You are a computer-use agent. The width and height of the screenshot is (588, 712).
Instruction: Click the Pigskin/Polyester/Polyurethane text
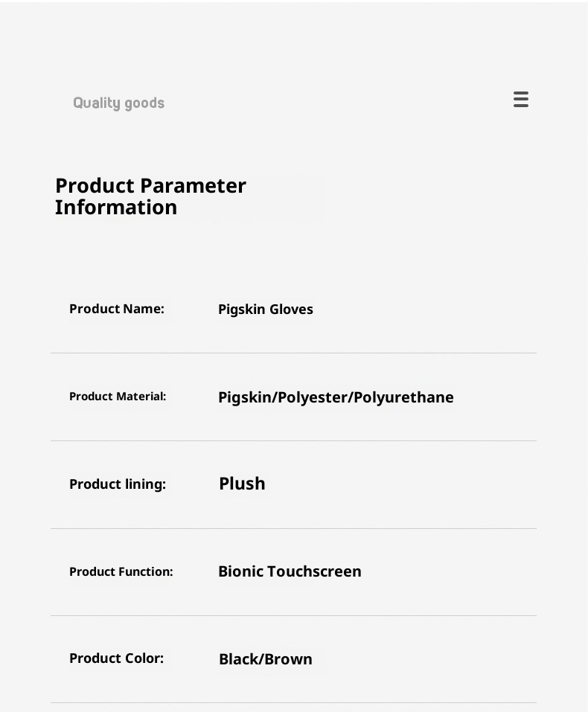pos(336,397)
